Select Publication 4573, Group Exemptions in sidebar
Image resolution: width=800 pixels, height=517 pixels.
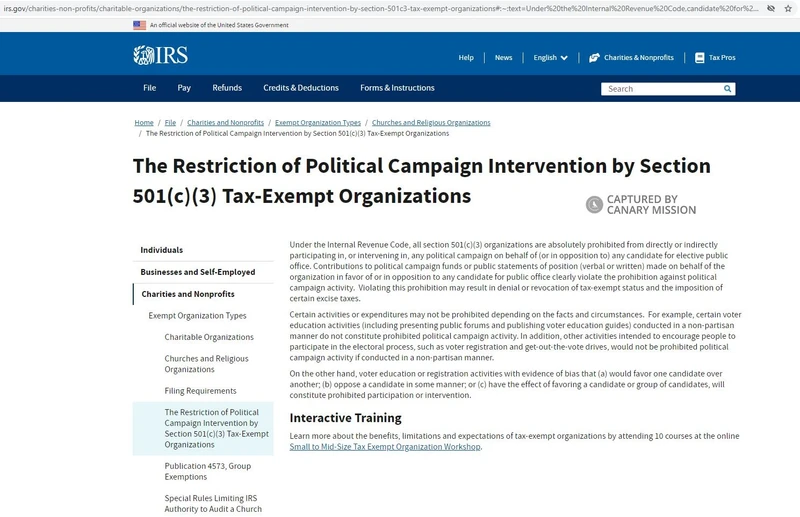208,471
